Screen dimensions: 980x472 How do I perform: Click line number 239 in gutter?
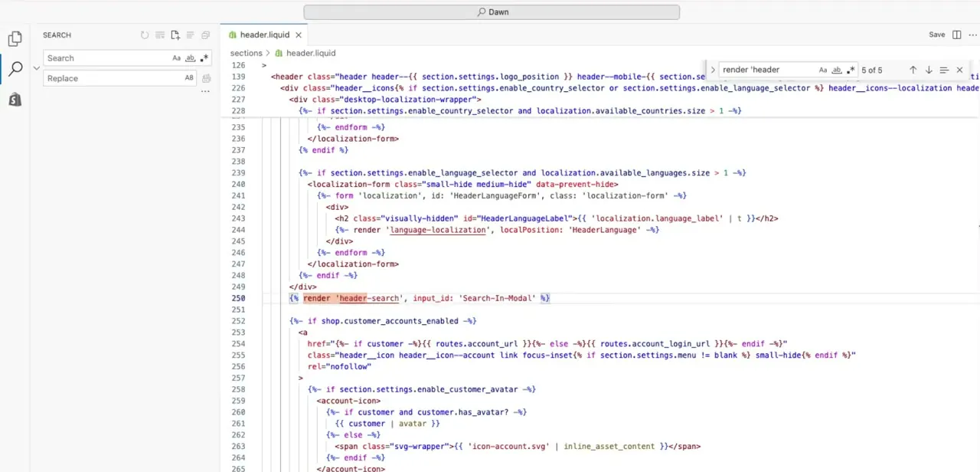coord(238,173)
